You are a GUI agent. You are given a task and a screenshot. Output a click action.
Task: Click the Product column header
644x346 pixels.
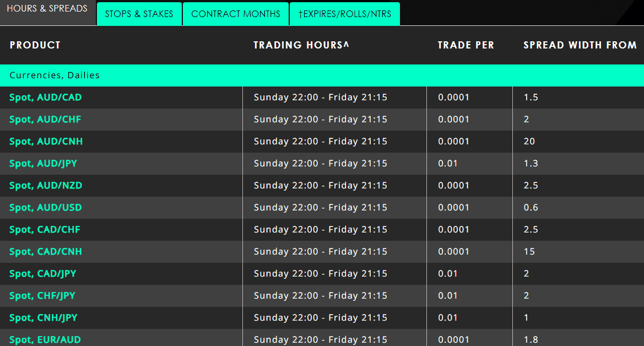click(x=35, y=45)
